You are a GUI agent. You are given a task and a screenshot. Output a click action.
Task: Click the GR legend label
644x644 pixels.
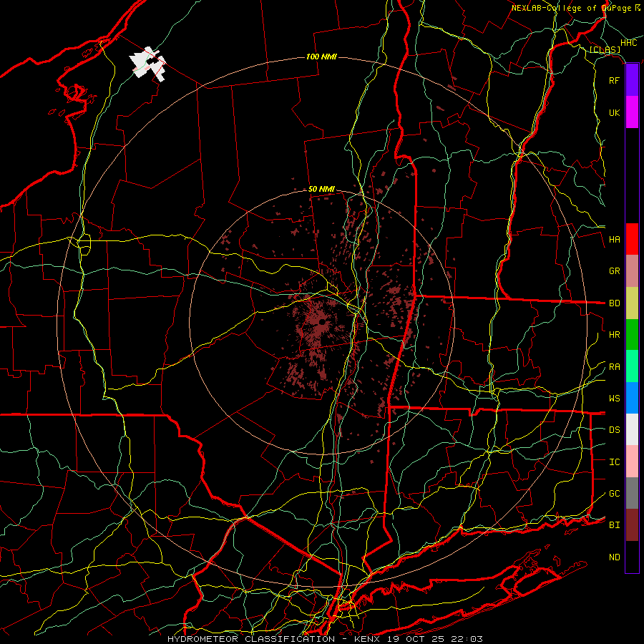click(x=615, y=271)
